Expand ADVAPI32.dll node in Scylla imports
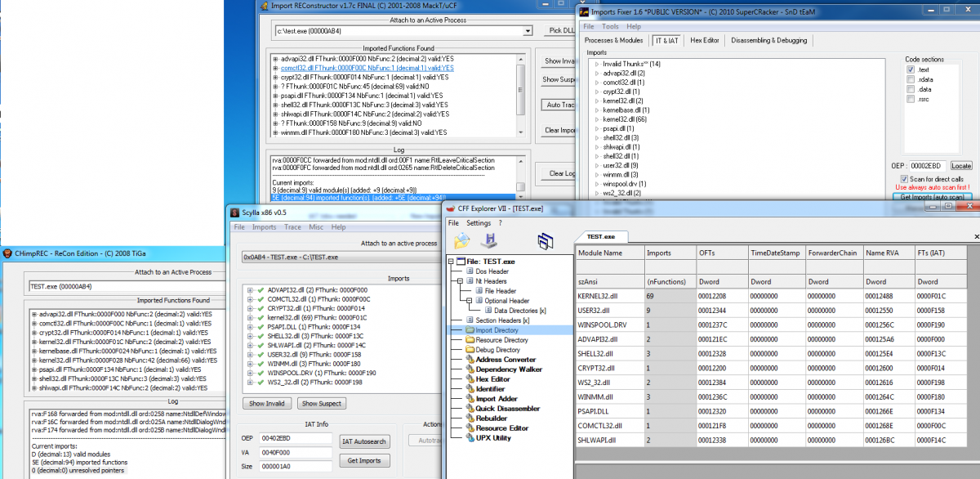The image size is (980, 479). [x=249, y=289]
